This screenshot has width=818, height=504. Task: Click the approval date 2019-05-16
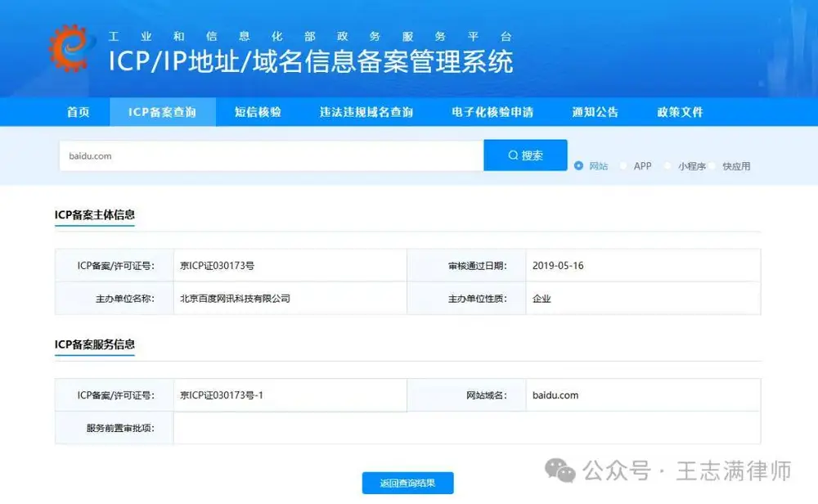pos(558,266)
